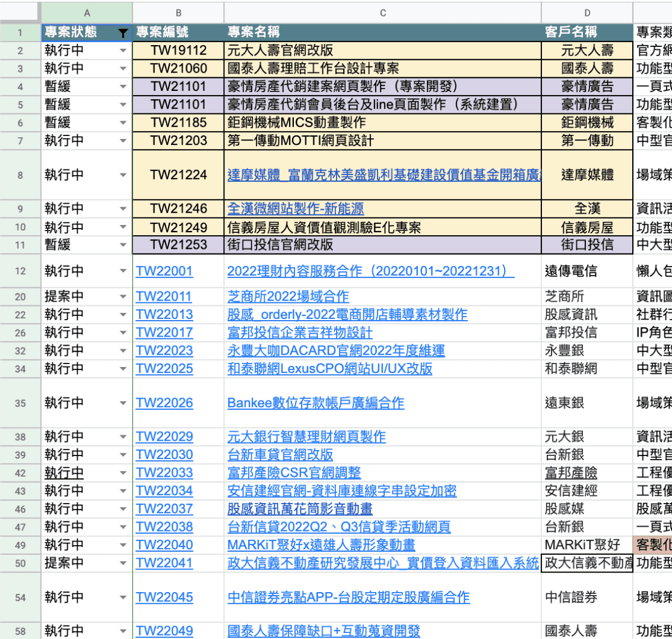Open status dropdown for TW22001 row
Viewport: 672px width, 639px height.
pyautogui.click(x=123, y=271)
